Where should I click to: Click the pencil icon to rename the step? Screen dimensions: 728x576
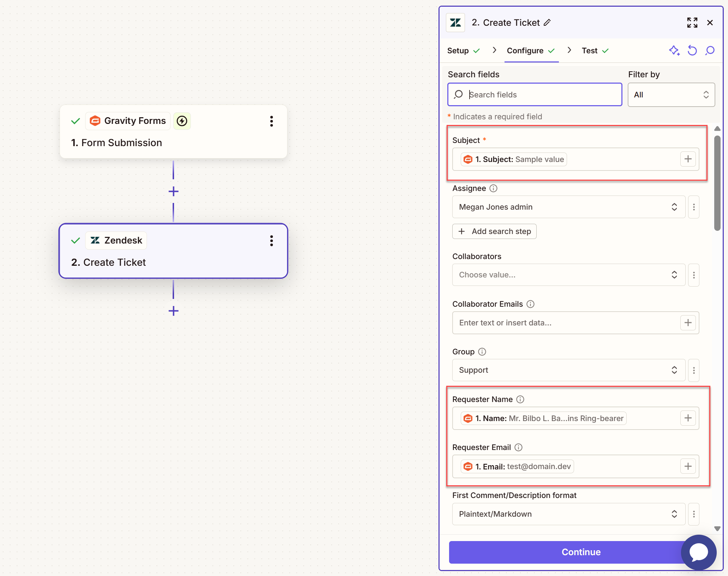point(547,23)
